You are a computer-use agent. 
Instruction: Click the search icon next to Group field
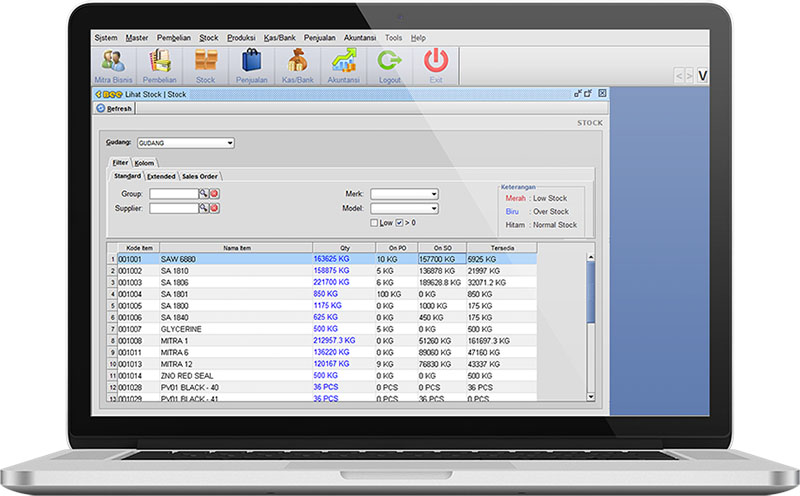pyautogui.click(x=203, y=193)
